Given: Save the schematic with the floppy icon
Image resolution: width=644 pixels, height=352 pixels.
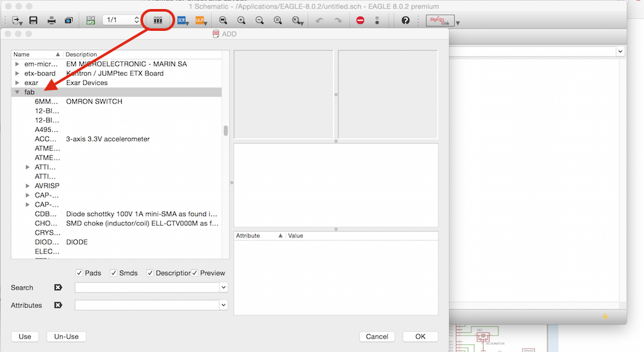Looking at the screenshot, I should [x=33, y=20].
